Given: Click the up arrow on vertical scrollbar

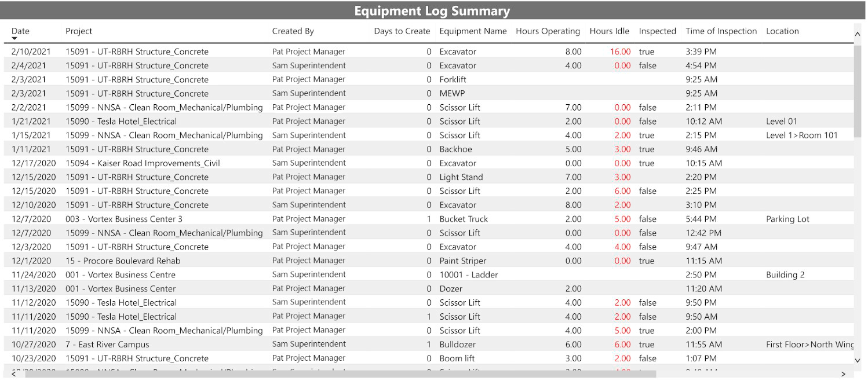Looking at the screenshot, I should coord(858,34).
